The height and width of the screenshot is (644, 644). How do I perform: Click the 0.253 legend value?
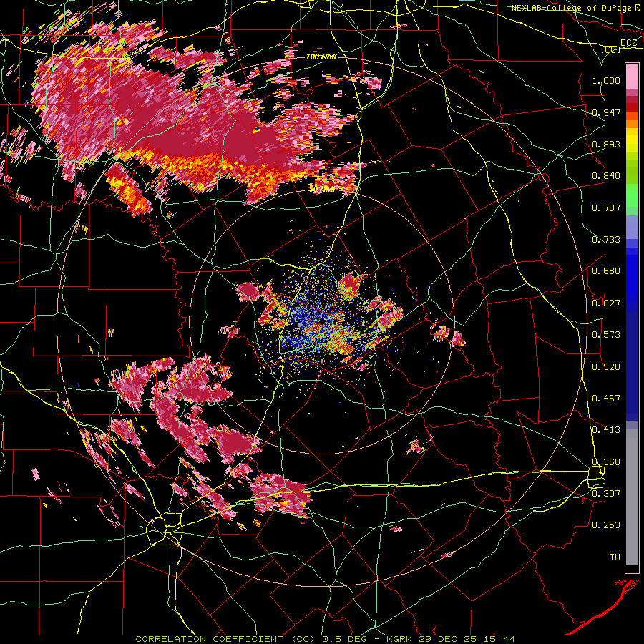[x=606, y=525]
